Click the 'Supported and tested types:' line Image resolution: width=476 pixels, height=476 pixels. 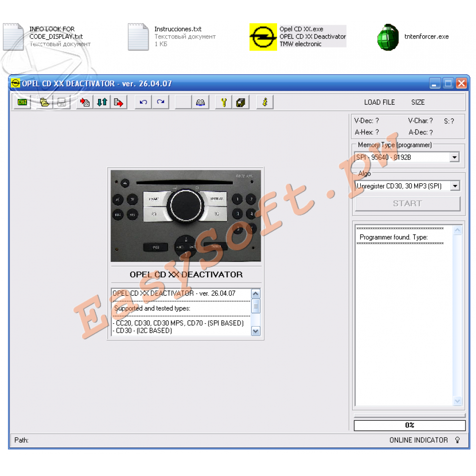[x=152, y=308]
